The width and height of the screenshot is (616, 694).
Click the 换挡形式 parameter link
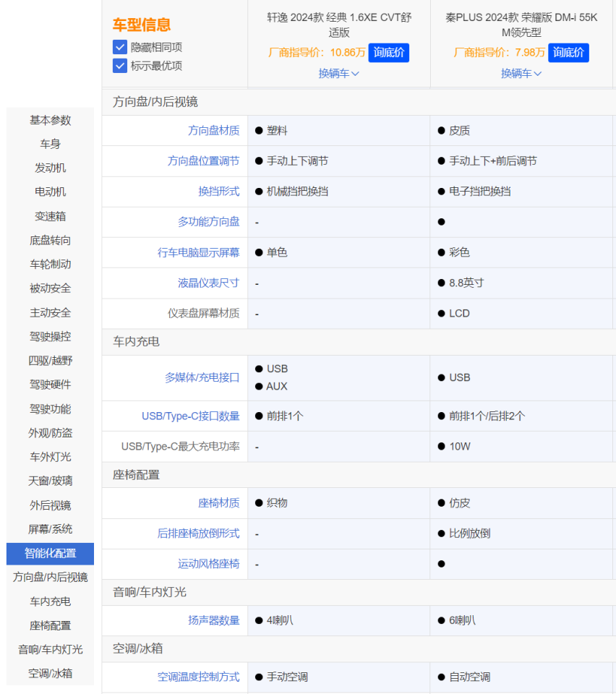(219, 192)
